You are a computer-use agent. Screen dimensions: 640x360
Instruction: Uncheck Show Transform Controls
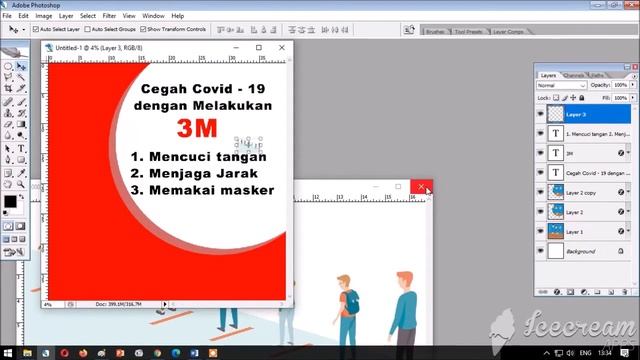(x=143, y=29)
